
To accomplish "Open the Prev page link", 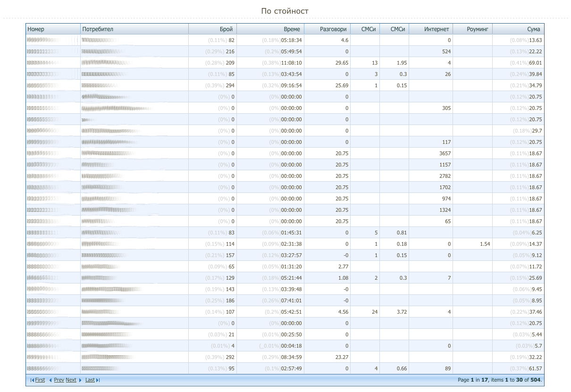I will (59, 380).
